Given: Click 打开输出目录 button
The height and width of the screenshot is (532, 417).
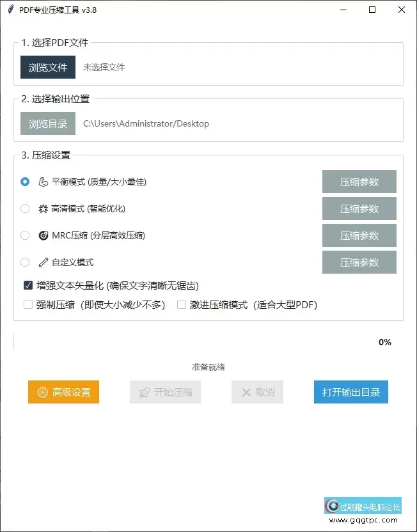Looking at the screenshot, I should [351, 392].
